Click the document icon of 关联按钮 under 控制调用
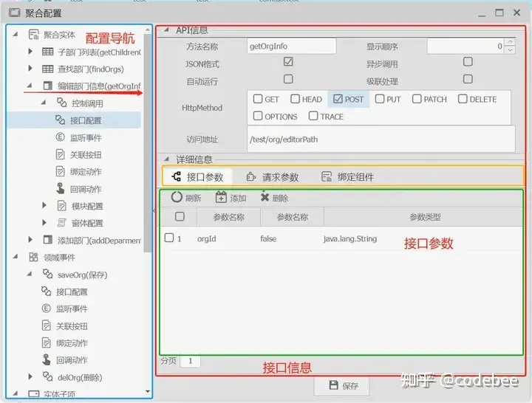The width and height of the screenshot is (532, 403). click(x=60, y=154)
